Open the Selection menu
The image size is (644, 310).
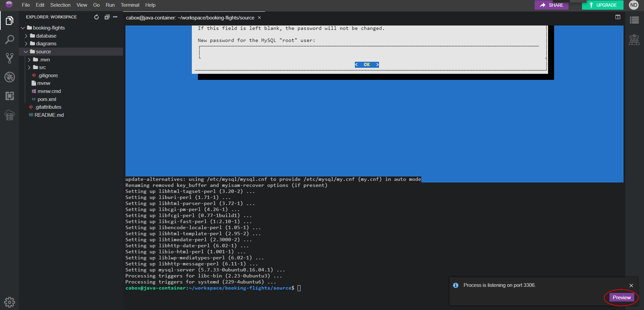pos(60,5)
